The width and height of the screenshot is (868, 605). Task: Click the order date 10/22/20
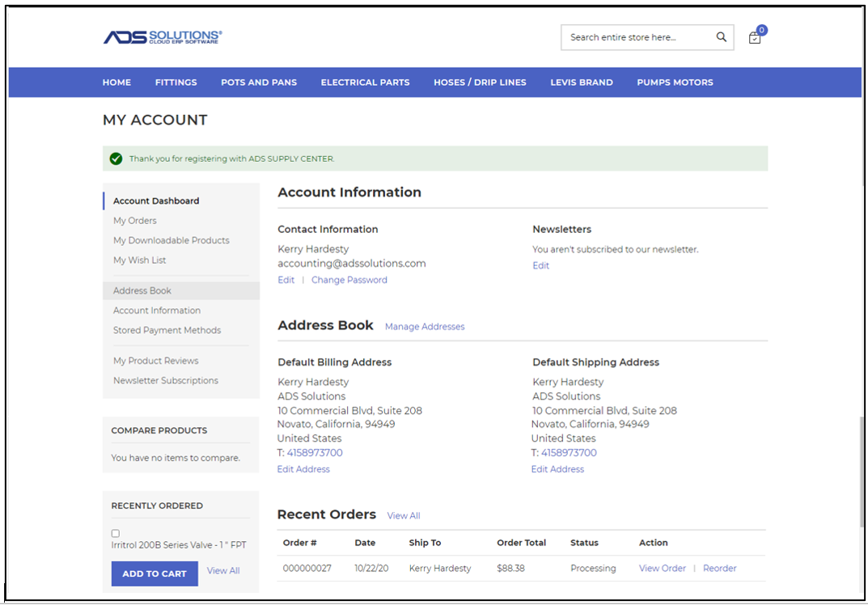(x=371, y=569)
